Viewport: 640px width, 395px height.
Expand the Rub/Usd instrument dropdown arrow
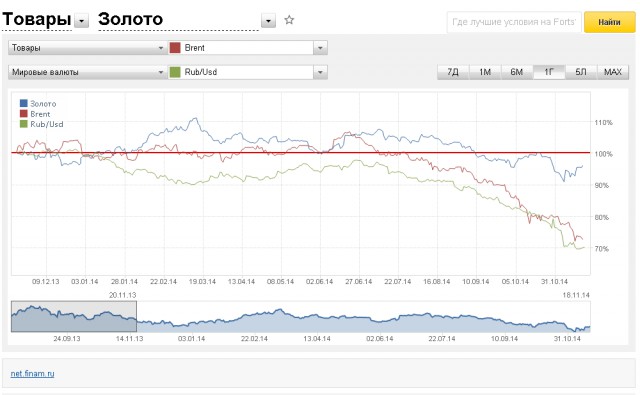[x=320, y=72]
